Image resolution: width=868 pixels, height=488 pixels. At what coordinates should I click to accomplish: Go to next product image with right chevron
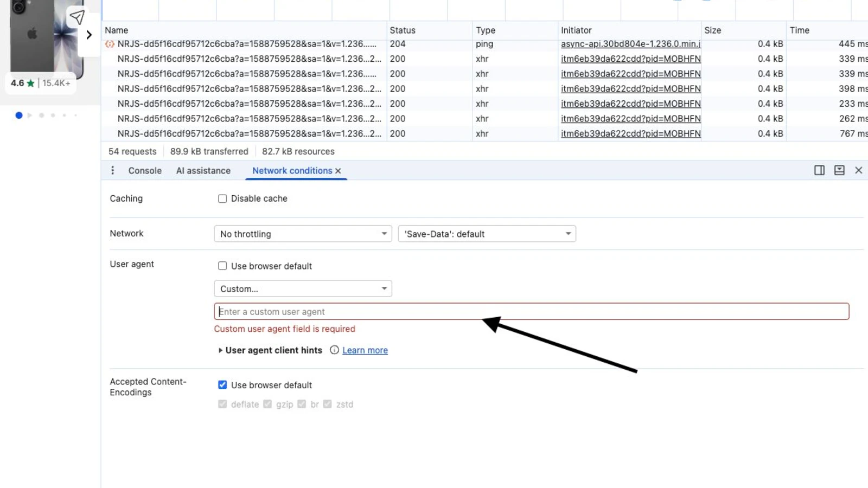pos(89,35)
